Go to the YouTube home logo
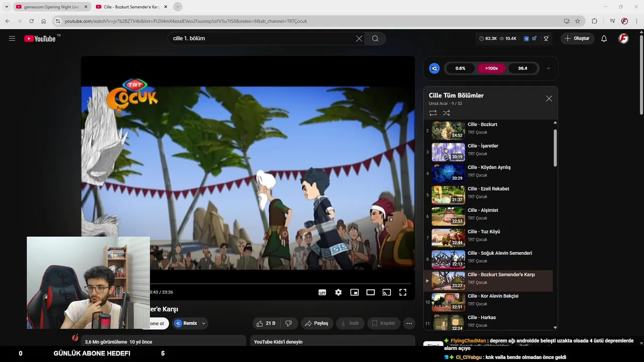644x362 pixels. tap(40, 39)
